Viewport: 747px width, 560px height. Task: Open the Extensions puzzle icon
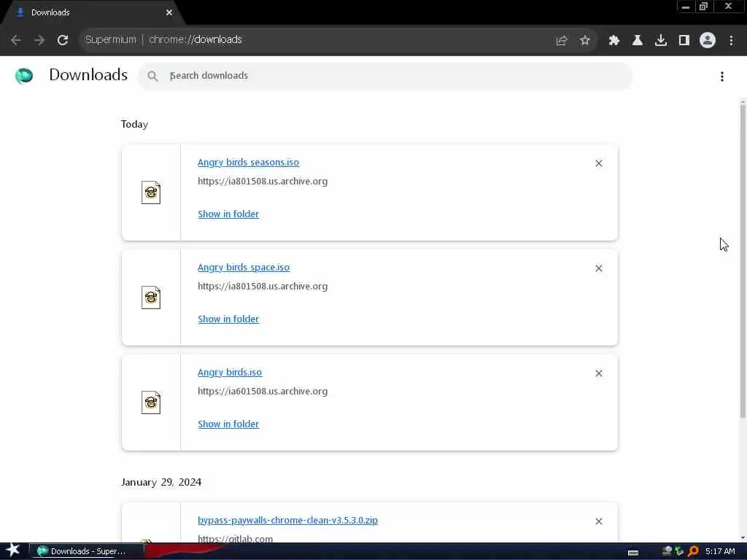614,41
